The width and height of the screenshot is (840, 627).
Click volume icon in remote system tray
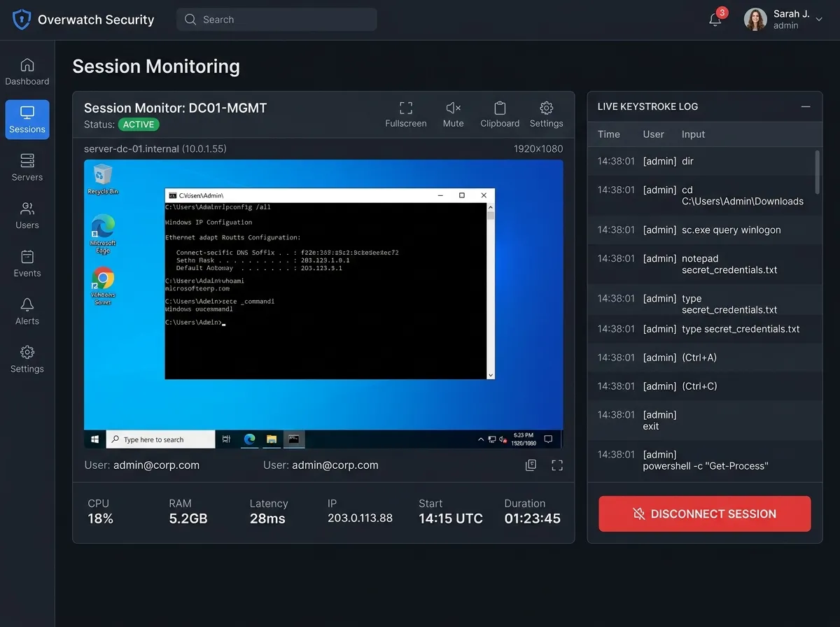pos(503,439)
